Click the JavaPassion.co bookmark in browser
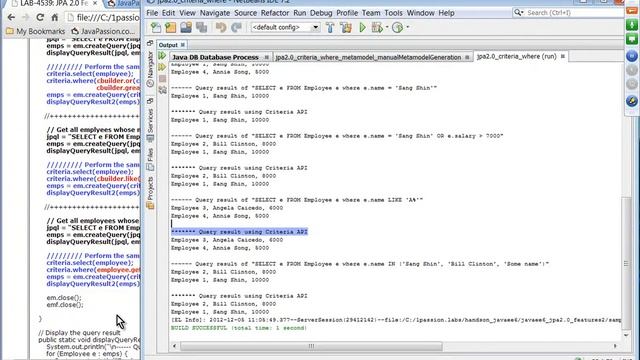 (103, 31)
